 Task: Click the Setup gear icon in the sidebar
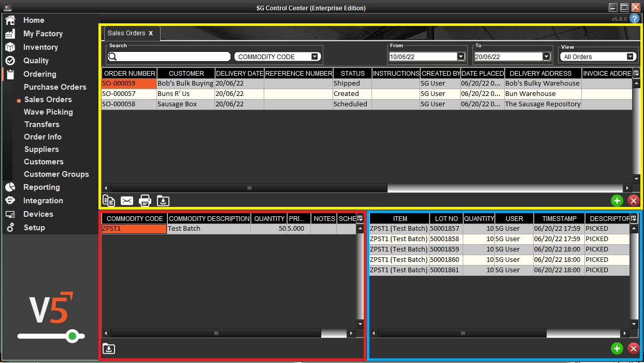(10, 227)
